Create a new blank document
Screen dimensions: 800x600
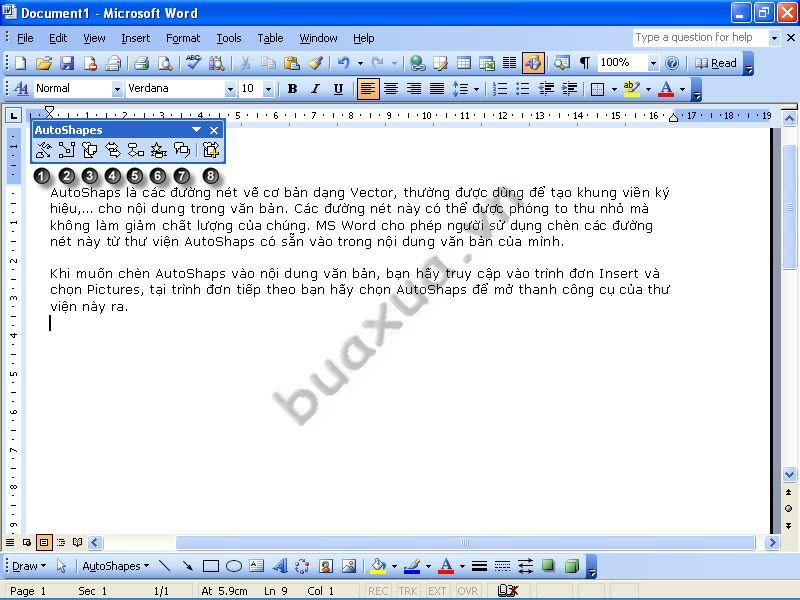(x=21, y=63)
